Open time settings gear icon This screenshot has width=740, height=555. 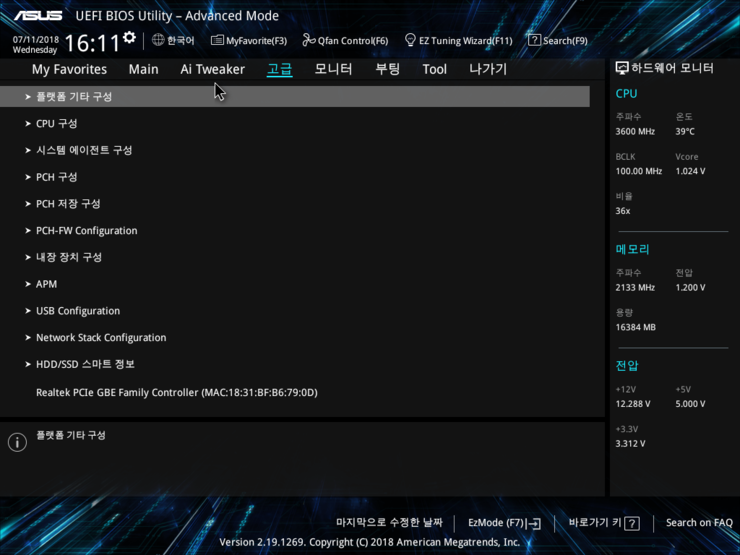click(x=129, y=37)
